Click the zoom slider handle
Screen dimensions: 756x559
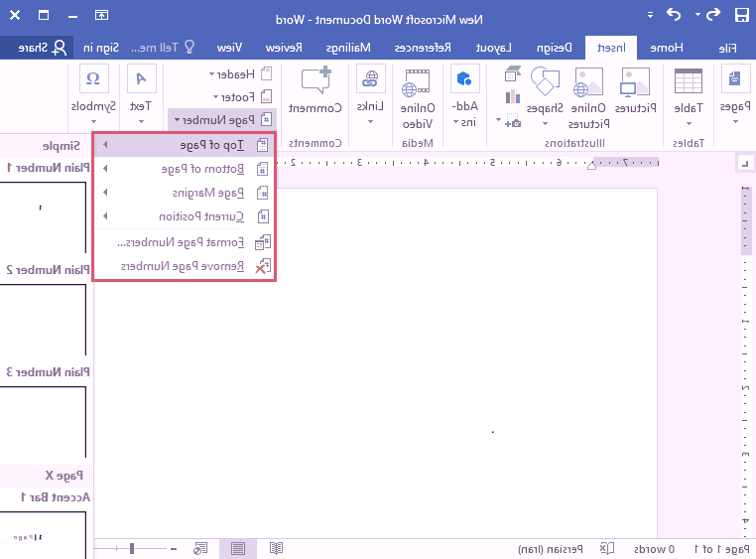click(x=132, y=548)
